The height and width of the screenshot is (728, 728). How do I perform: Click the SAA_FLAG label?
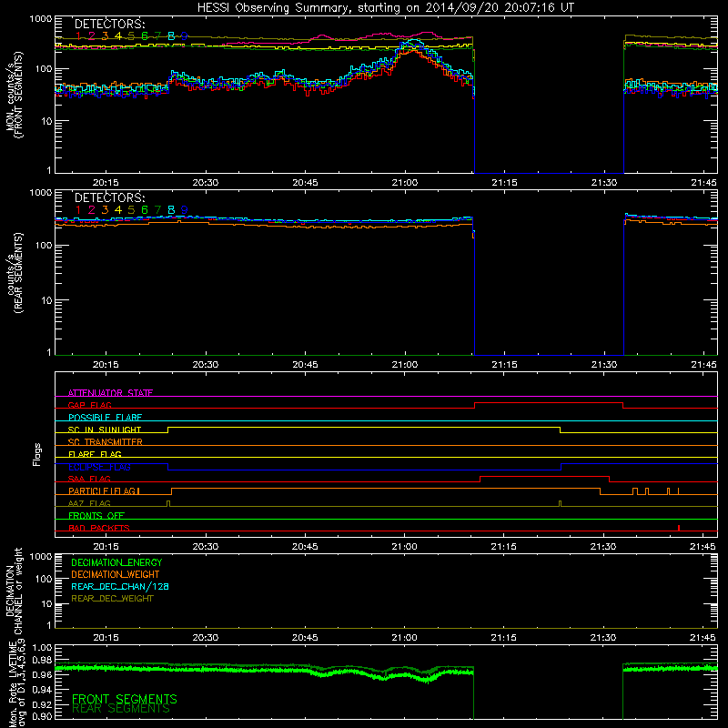89,479
